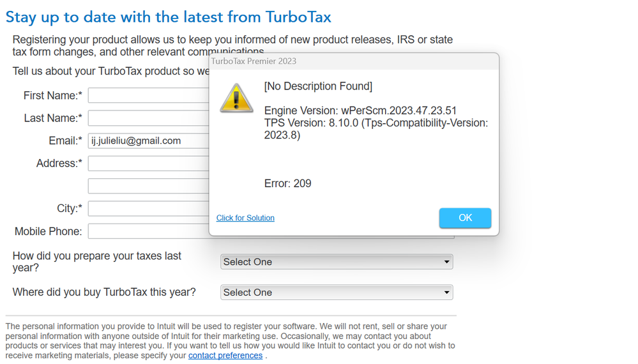
Task: Click the OK button in the error dialog
Action: point(465,218)
